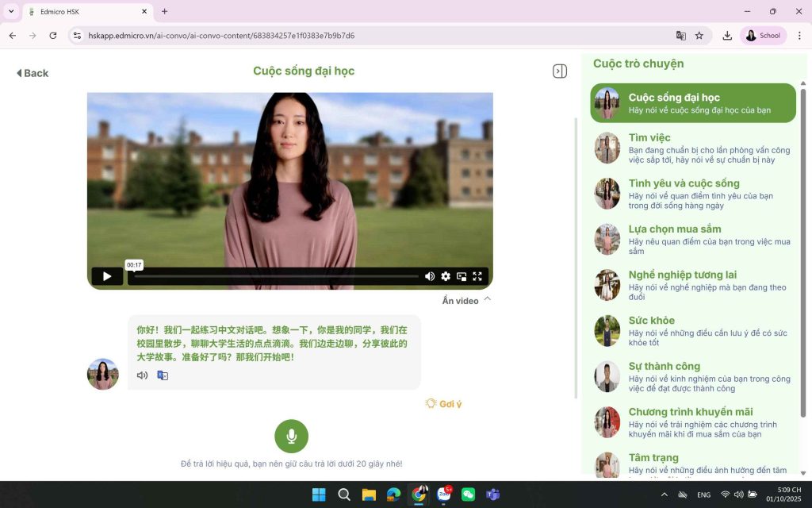Translate the Chinese message with translate icon
Viewport: 812px width, 508px height.
point(163,375)
